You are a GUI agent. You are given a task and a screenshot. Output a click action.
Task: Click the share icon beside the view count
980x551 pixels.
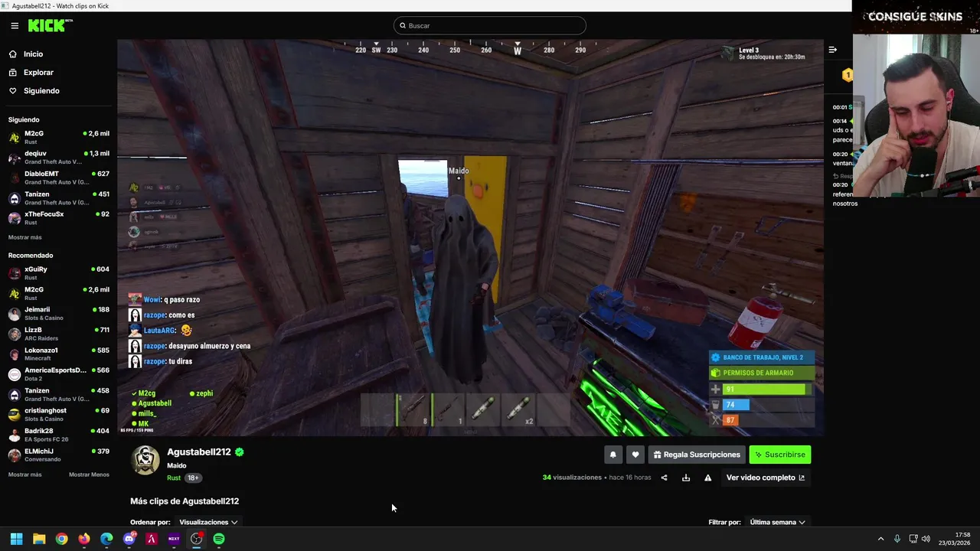click(664, 478)
